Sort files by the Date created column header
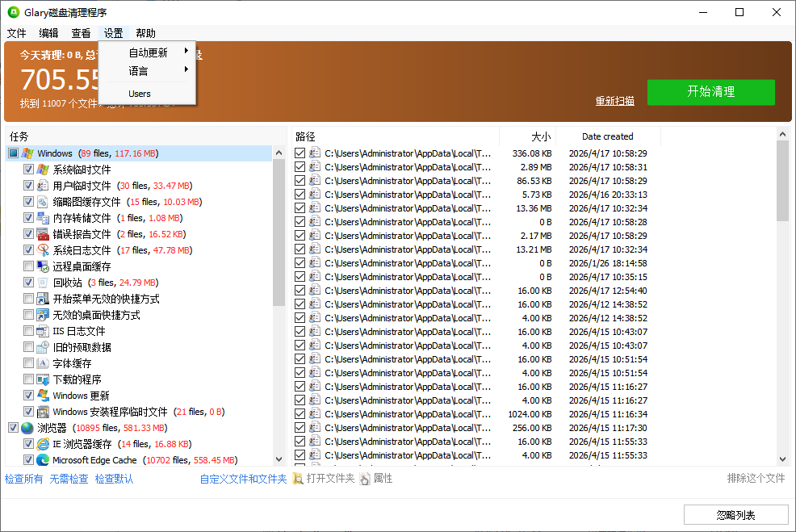796x532 pixels. pos(609,136)
